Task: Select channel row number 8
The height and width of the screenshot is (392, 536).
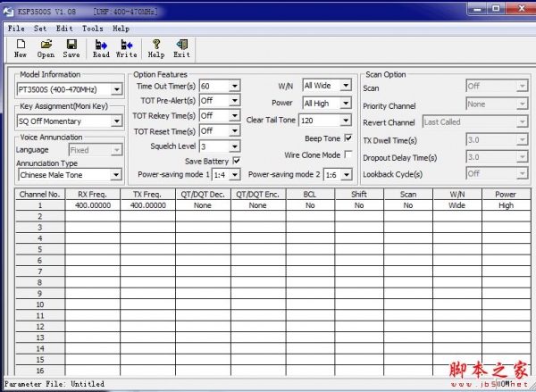Action: [x=40, y=283]
